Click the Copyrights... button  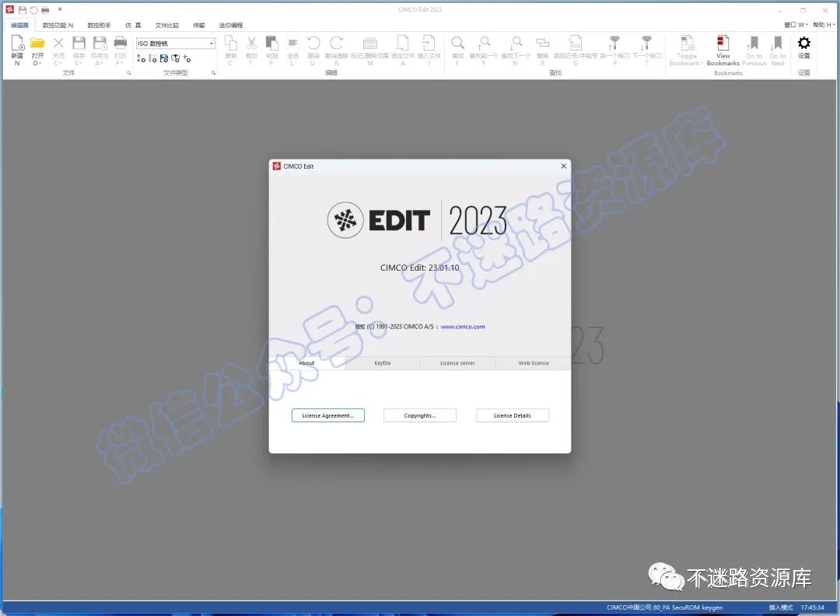(x=420, y=415)
